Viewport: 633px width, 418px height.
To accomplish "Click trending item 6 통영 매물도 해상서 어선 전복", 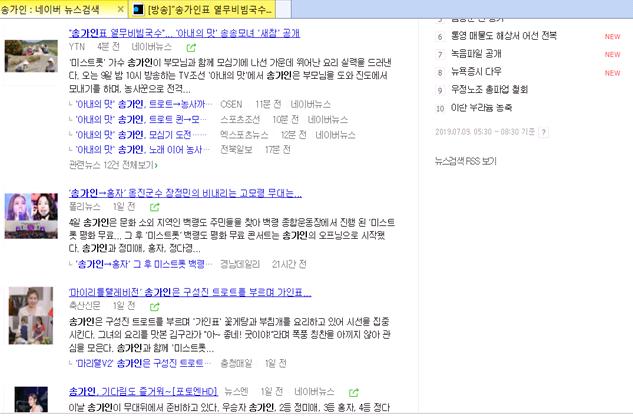I will click(x=506, y=37).
